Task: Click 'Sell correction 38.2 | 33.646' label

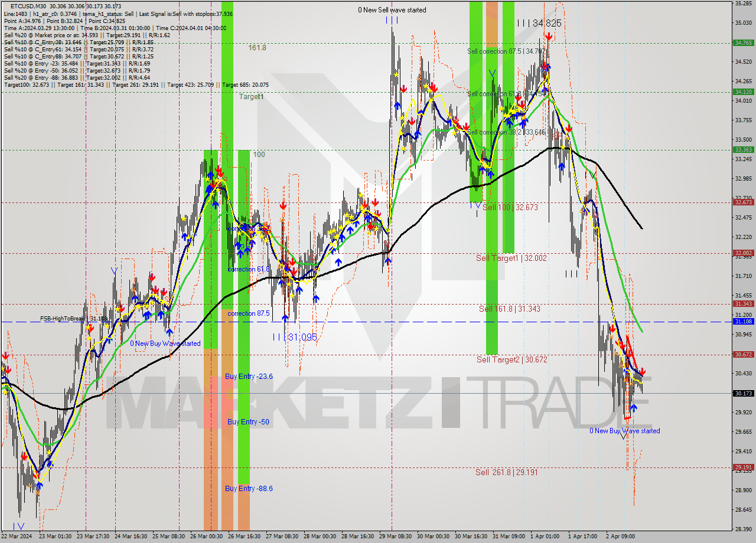Action: pos(506,132)
